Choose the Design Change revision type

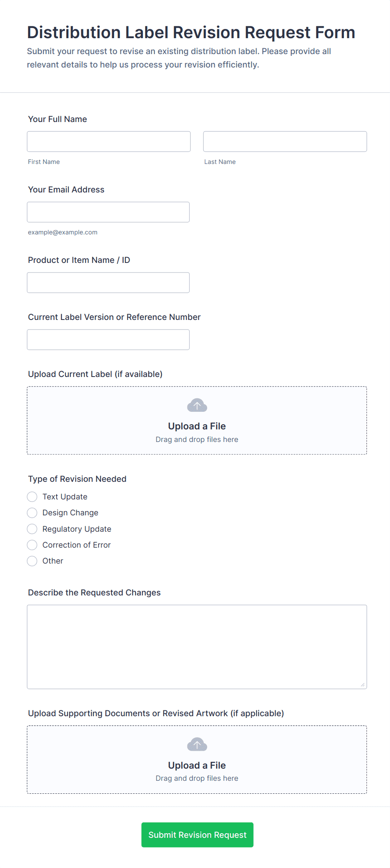(x=32, y=513)
